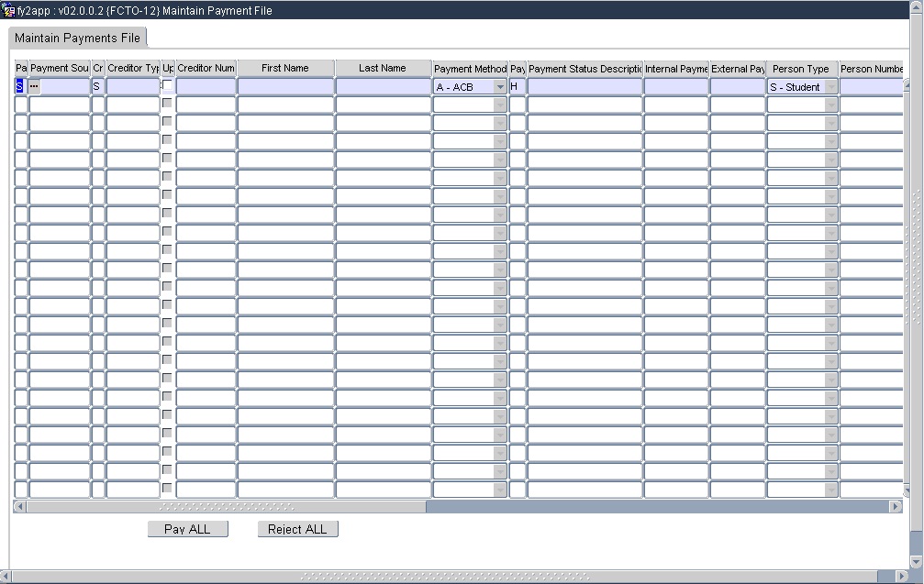Check the Update checkbox on the third row

point(166,121)
